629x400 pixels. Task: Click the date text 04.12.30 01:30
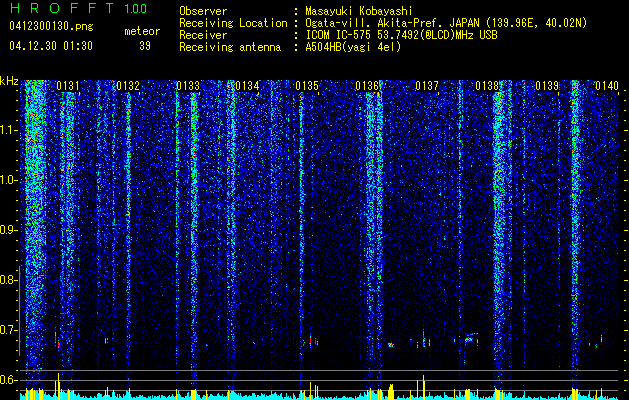51,46
